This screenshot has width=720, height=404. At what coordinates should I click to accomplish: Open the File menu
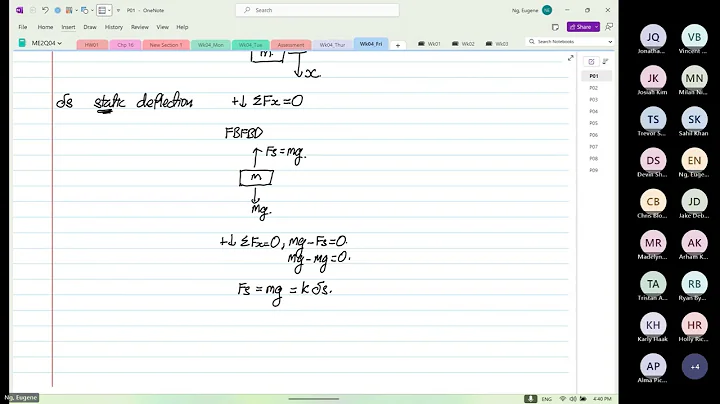pyautogui.click(x=22, y=27)
